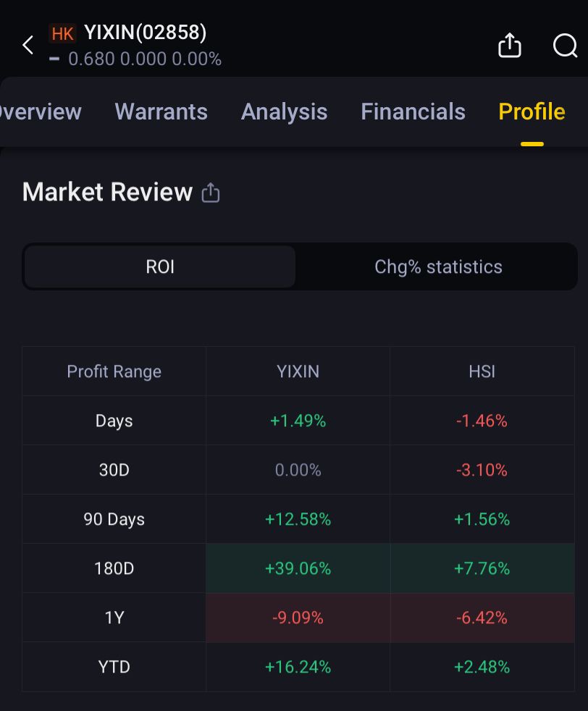Share the YIXIN stock page

click(510, 46)
